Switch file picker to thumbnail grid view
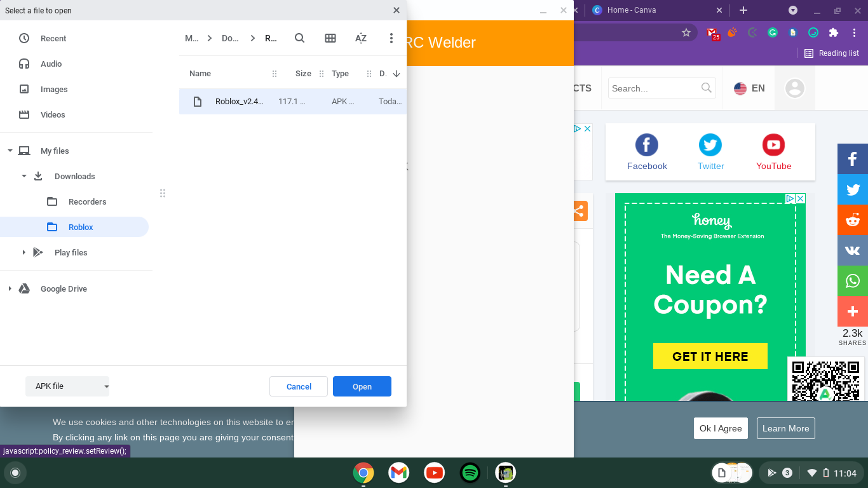Image resolution: width=868 pixels, height=488 pixels. point(330,38)
